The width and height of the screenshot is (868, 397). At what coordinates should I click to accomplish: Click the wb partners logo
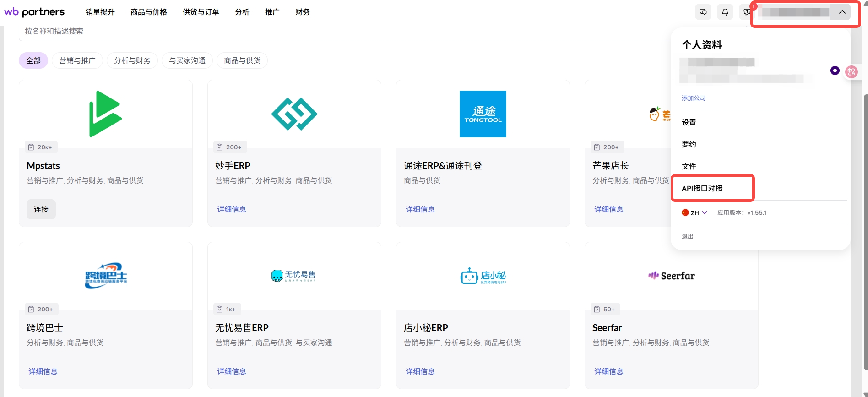34,12
